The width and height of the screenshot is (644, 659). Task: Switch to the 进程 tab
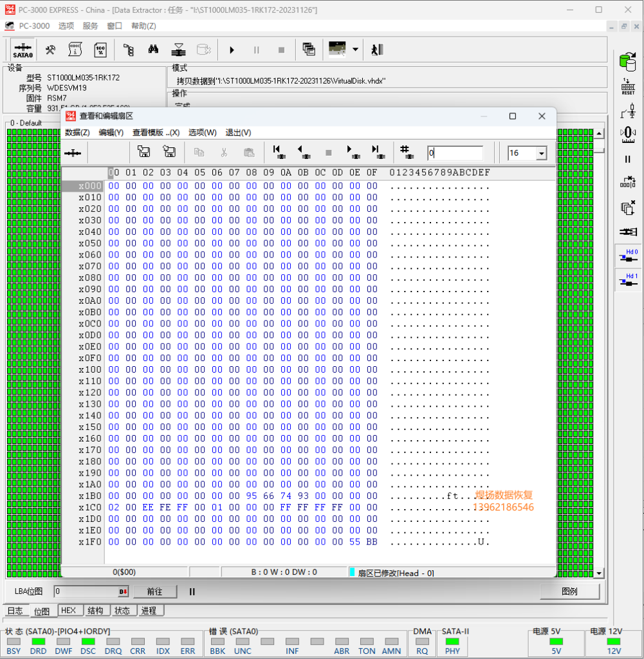click(x=149, y=610)
